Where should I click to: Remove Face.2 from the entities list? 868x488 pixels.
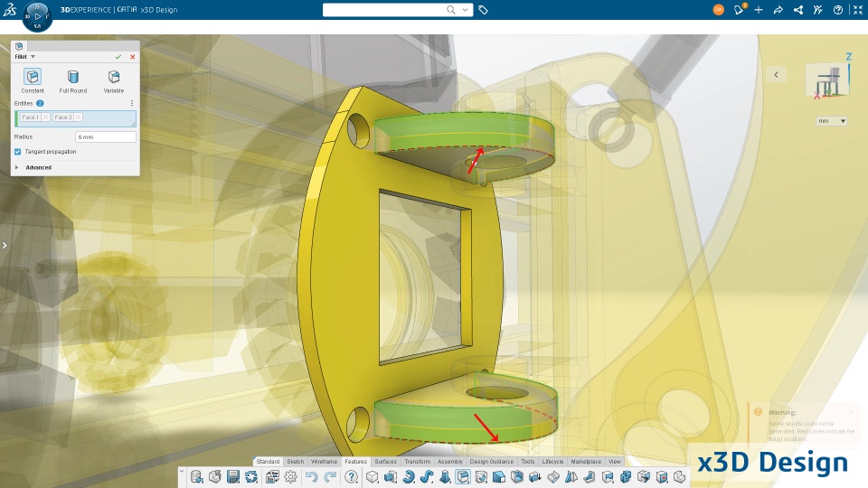[x=78, y=117]
